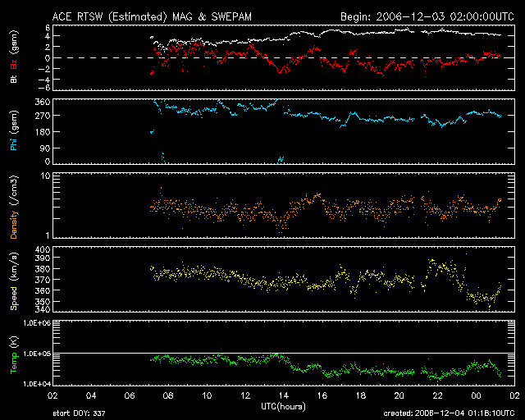This screenshot has height=420, width=525.
Task: Click the '390' tick on Speed axis
Action: [43, 258]
